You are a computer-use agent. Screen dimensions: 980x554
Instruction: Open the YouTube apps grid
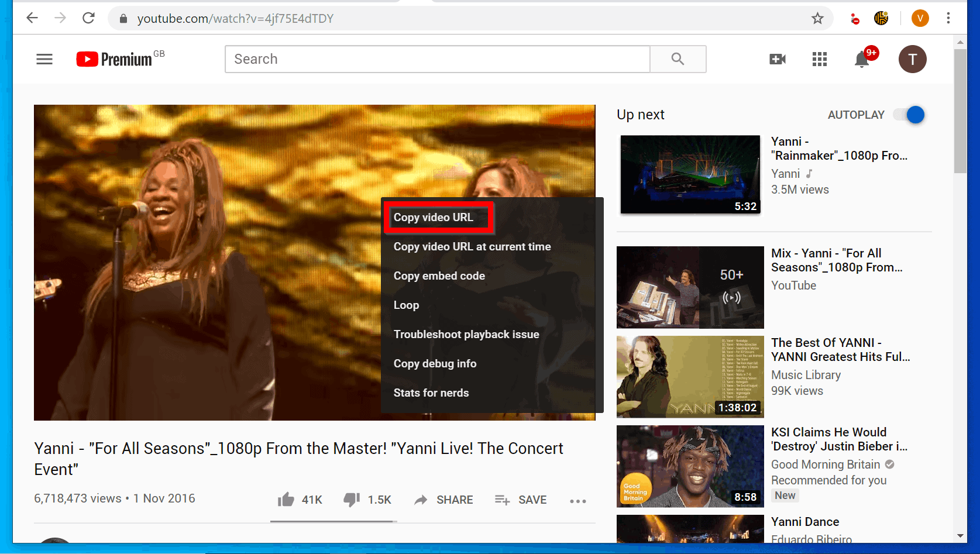[819, 59]
